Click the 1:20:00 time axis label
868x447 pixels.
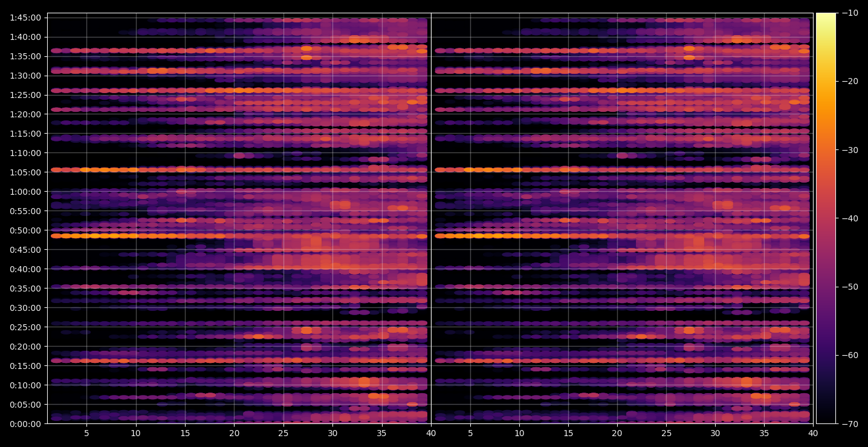[x=25, y=114]
